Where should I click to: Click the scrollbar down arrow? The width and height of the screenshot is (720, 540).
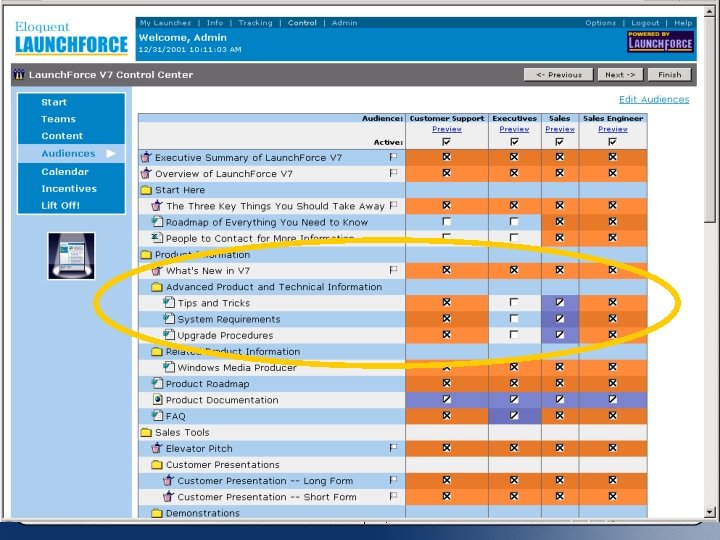pyautogui.click(x=710, y=512)
